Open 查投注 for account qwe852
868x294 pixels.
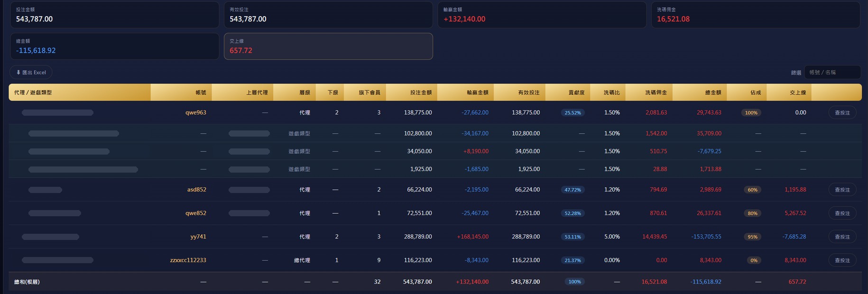(842, 213)
